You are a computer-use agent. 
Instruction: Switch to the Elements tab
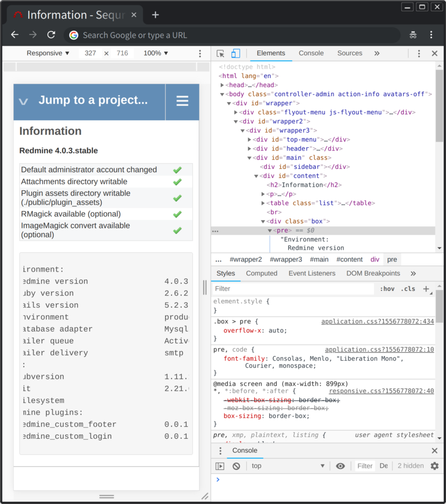tap(271, 54)
